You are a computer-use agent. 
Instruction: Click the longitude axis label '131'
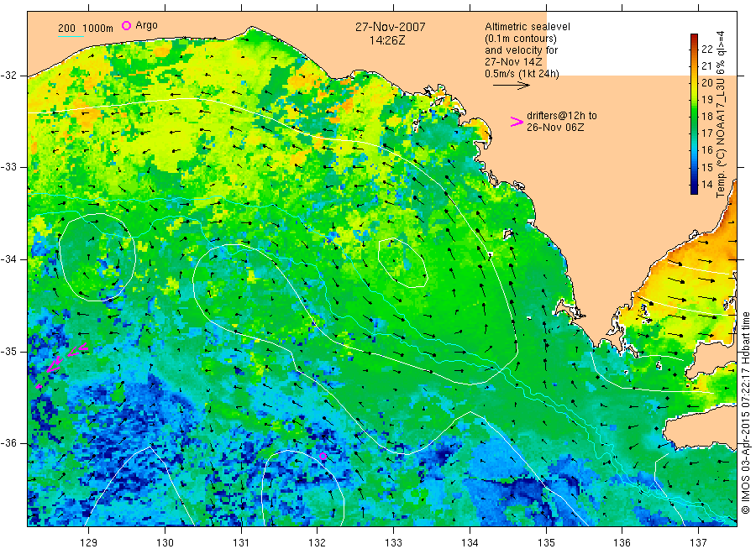[241, 543]
